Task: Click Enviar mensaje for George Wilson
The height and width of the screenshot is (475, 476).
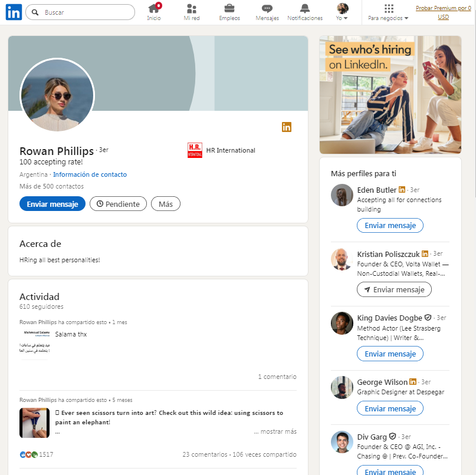Action: 390,408
